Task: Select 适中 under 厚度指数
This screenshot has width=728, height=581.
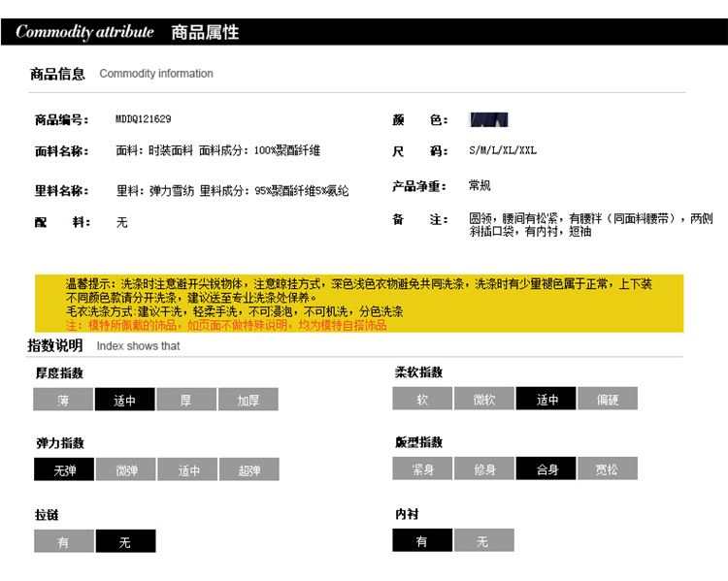Action: tap(125, 400)
